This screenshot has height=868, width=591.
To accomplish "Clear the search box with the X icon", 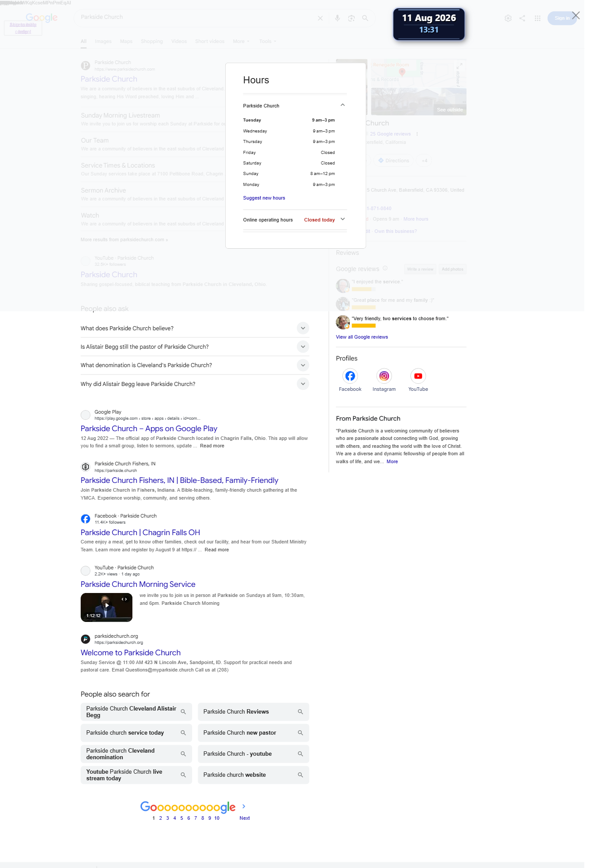I will click(x=320, y=18).
